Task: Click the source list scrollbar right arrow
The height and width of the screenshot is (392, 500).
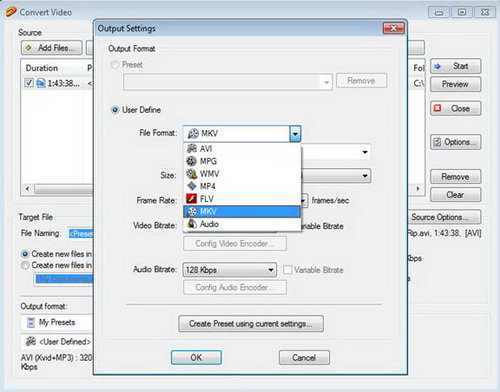Action: tap(418, 189)
